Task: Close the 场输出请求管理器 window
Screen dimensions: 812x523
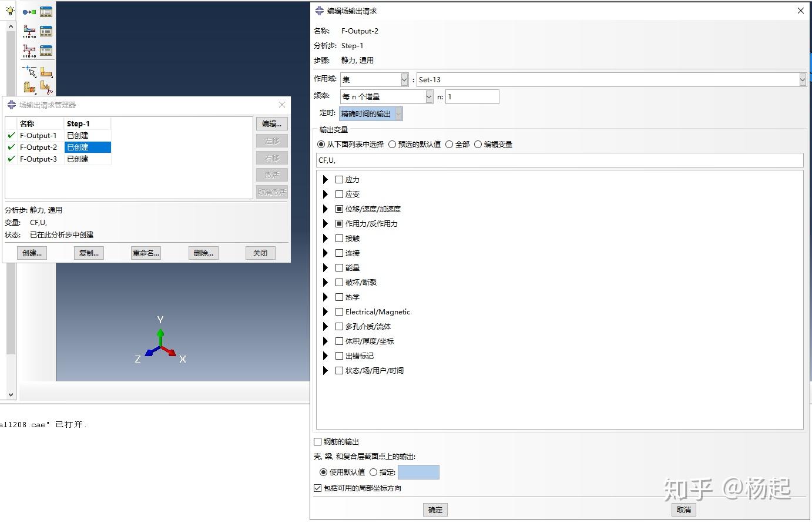Action: 282,105
